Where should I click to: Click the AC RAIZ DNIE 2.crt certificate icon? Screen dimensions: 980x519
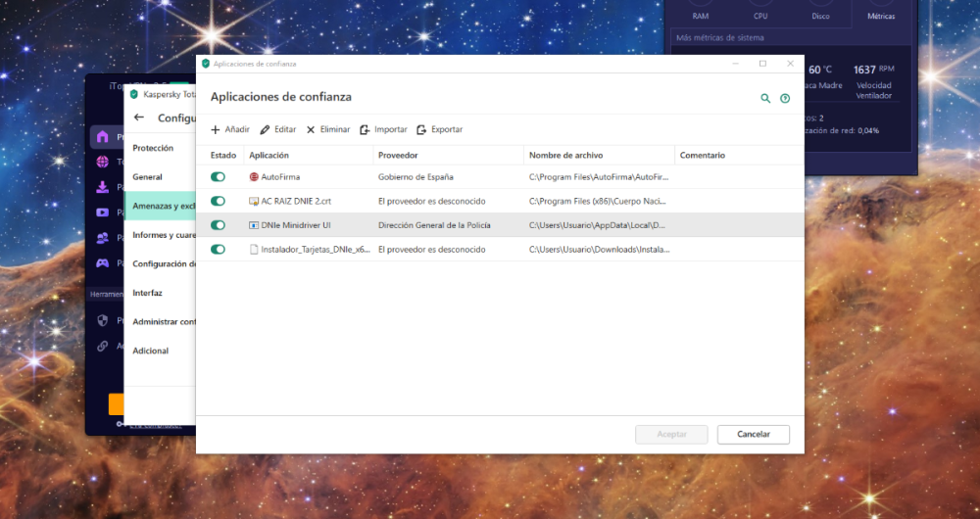254,201
